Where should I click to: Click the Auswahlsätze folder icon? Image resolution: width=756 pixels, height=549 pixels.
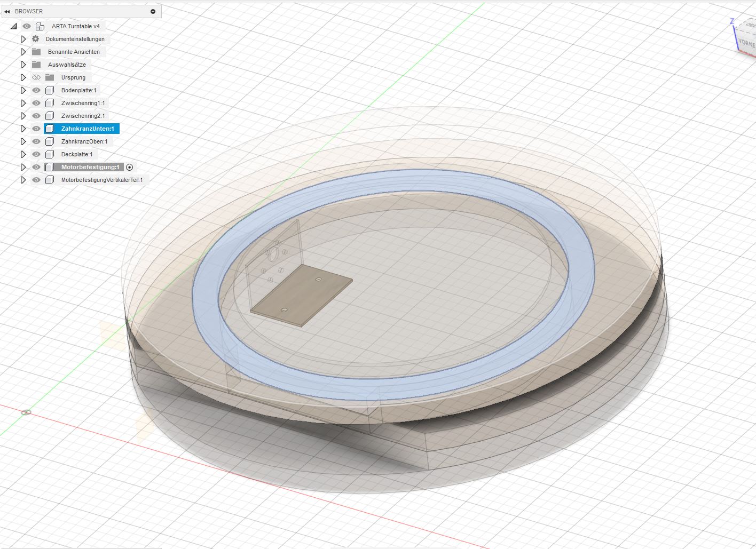[x=36, y=65]
